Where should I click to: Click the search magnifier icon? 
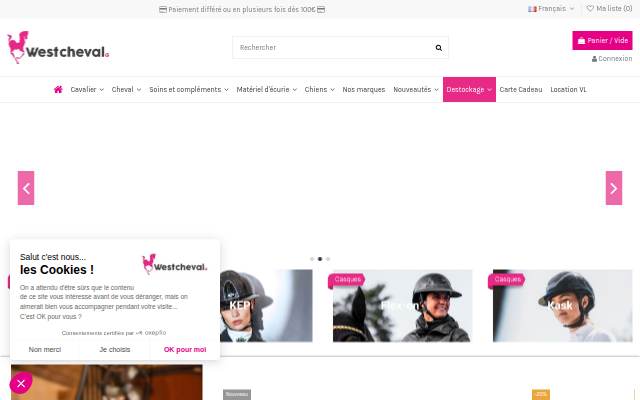(x=438, y=48)
